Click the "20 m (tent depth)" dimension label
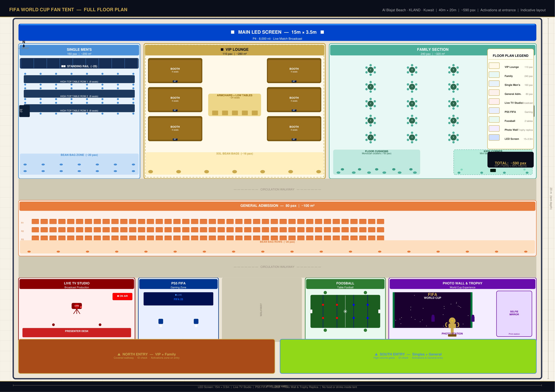Image resolution: width=555 pixels, height=392 pixels. (x=551, y=199)
